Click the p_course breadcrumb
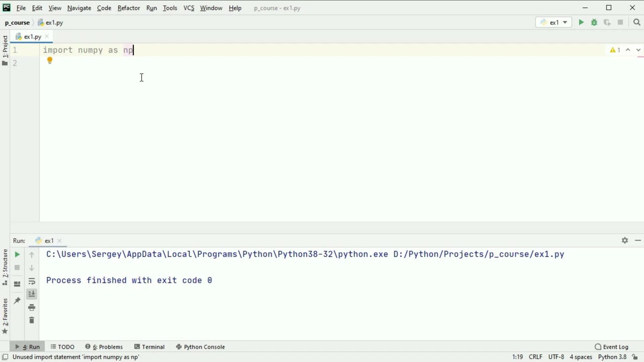 (x=17, y=23)
